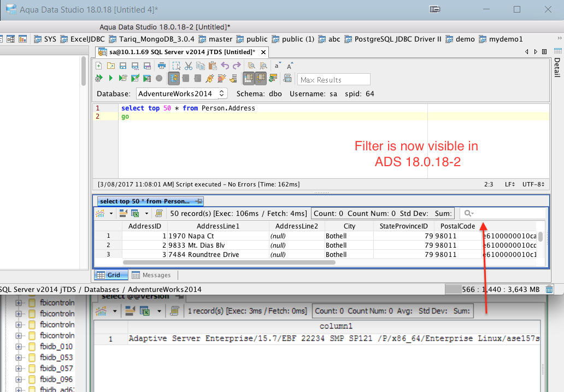Image resolution: width=564 pixels, height=392 pixels.
Task: Click the '7484 Roundtree Drive' cell
Action: (x=219, y=254)
